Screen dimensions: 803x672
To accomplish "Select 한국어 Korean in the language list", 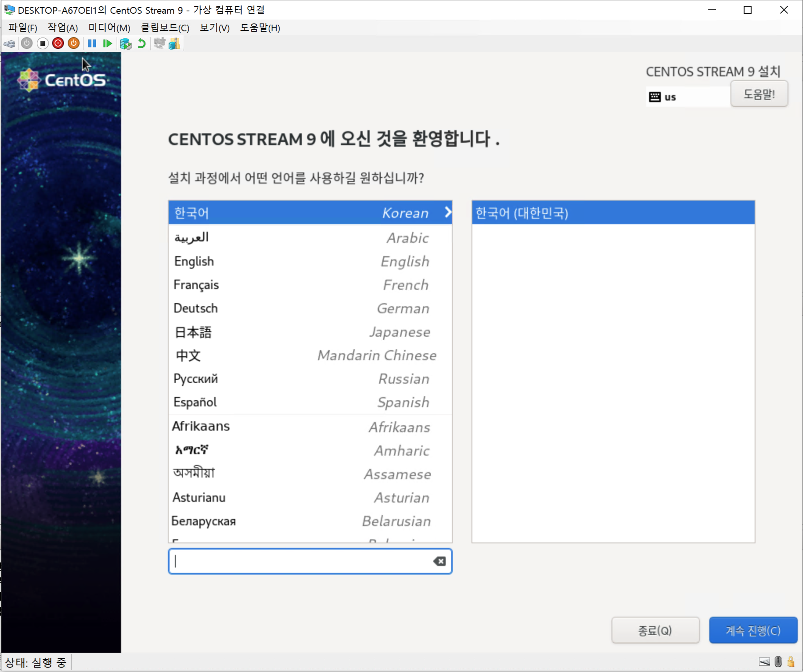I will pyautogui.click(x=310, y=213).
